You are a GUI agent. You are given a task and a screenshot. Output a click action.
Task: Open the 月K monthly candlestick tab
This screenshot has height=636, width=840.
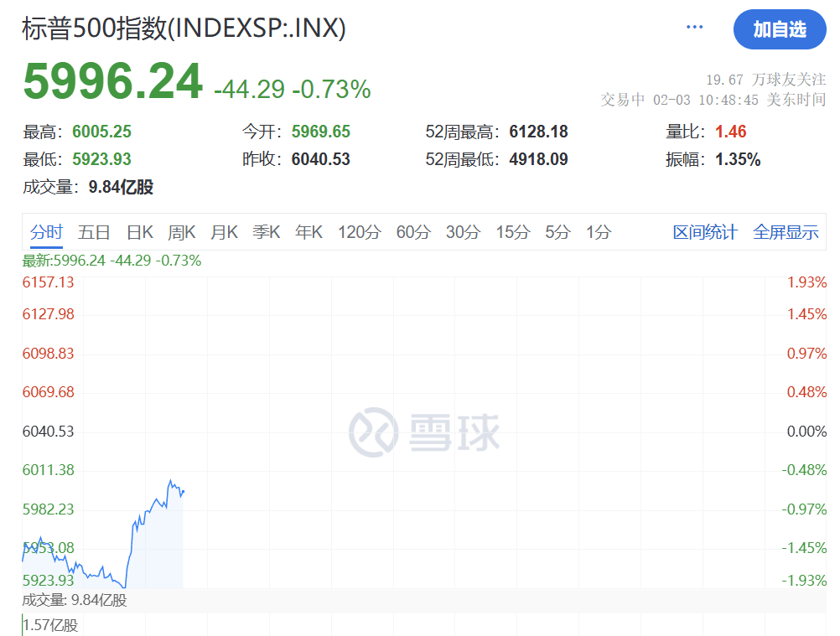click(224, 232)
